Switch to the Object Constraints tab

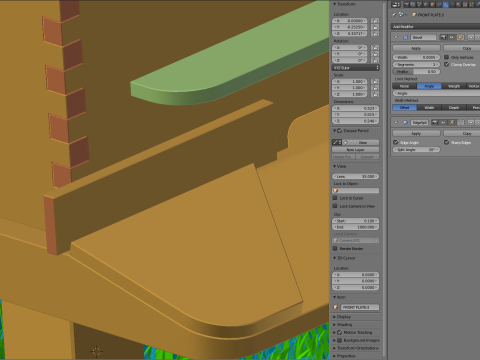point(439,5)
